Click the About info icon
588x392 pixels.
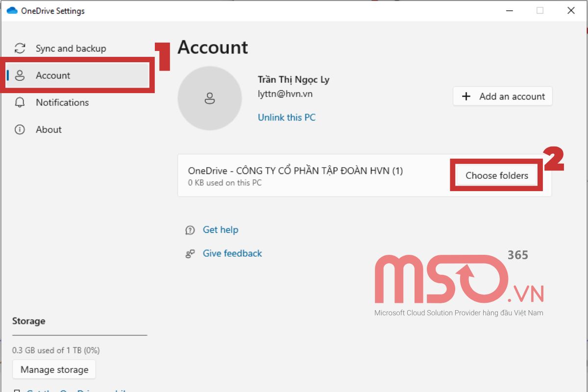(20, 130)
